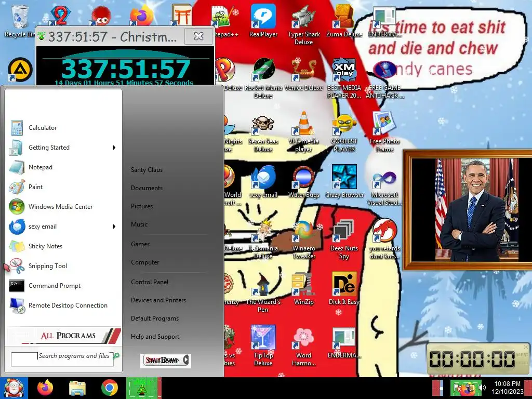Open Crazy Browser desktop shortcut
Image resolution: width=532 pixels, height=399 pixels.
click(x=344, y=182)
